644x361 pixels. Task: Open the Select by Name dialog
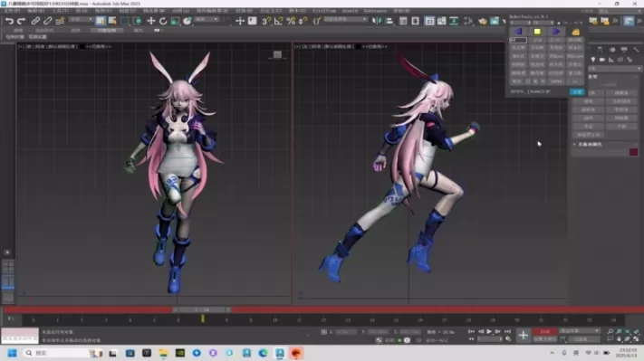tap(112, 21)
